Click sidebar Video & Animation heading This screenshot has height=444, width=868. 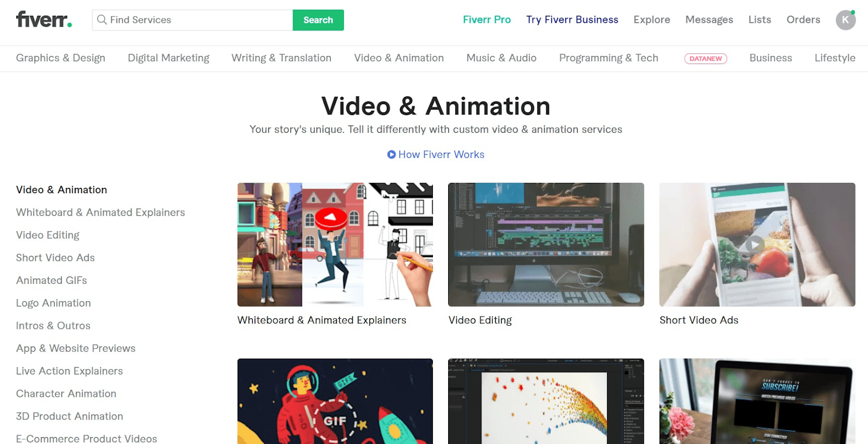coord(61,190)
